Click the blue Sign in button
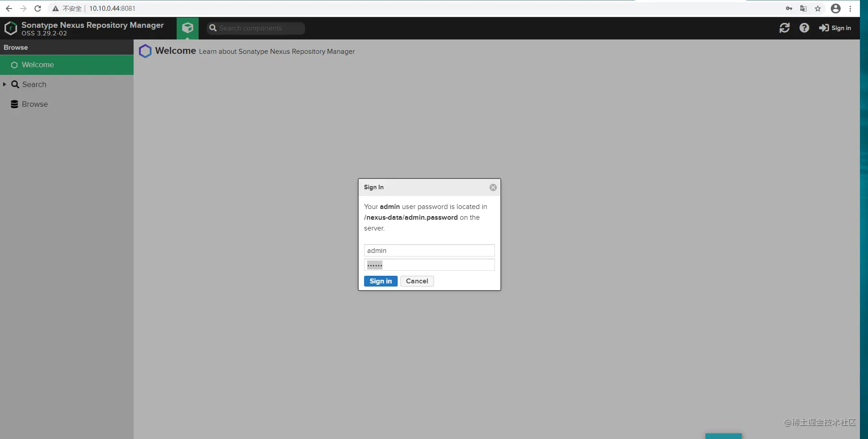The width and height of the screenshot is (868, 439). coord(381,281)
